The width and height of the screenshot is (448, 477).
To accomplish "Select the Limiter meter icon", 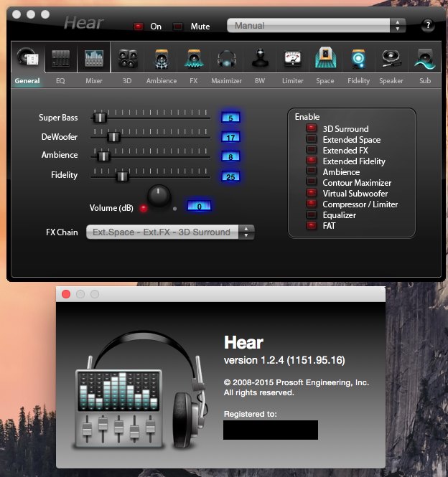I will pos(293,58).
